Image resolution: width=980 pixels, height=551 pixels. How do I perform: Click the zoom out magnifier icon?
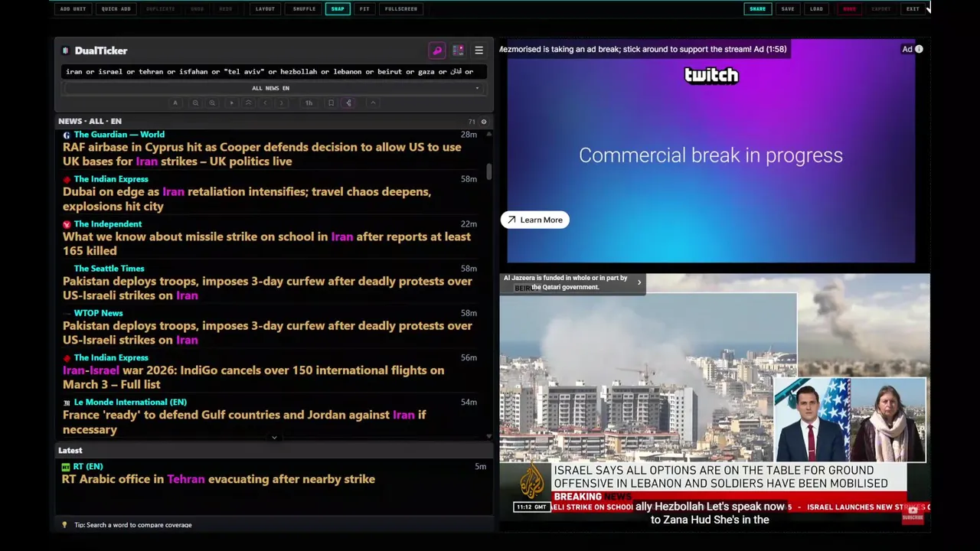[x=195, y=103]
